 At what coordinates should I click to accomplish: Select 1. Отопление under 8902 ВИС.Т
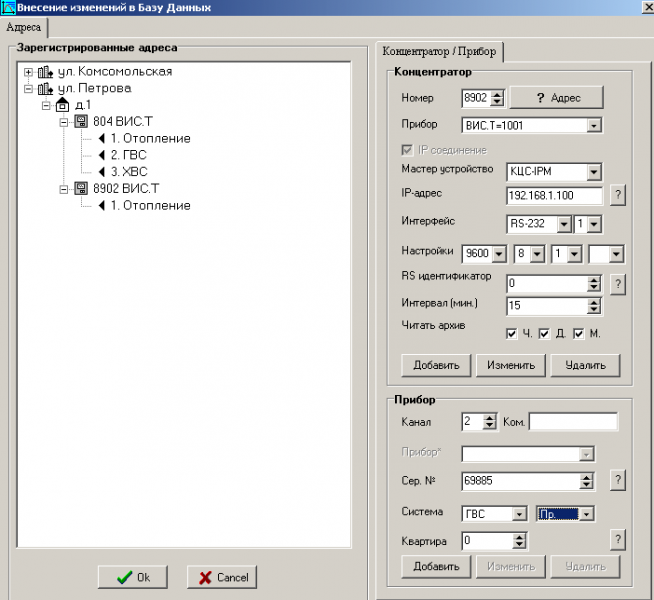click(150, 206)
